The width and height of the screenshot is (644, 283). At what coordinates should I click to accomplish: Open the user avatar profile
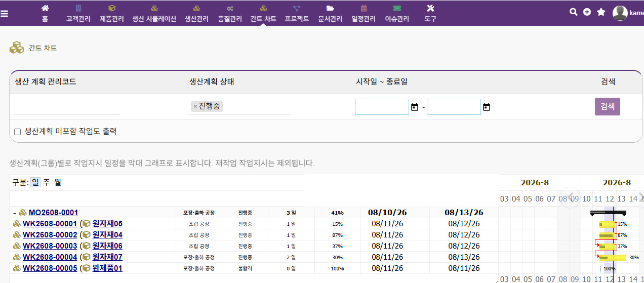click(x=620, y=13)
